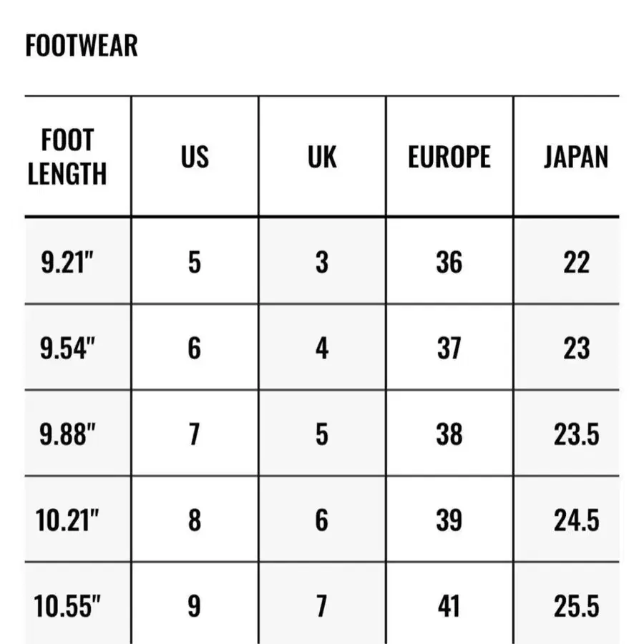This screenshot has width=644, height=644.
Task: Select Europe size 36 cell
Action: coord(449,263)
